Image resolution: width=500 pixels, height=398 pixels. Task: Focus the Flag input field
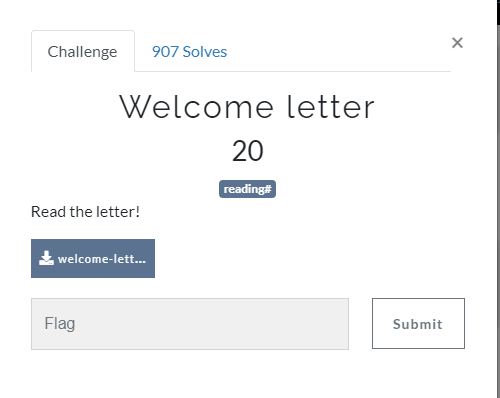190,324
